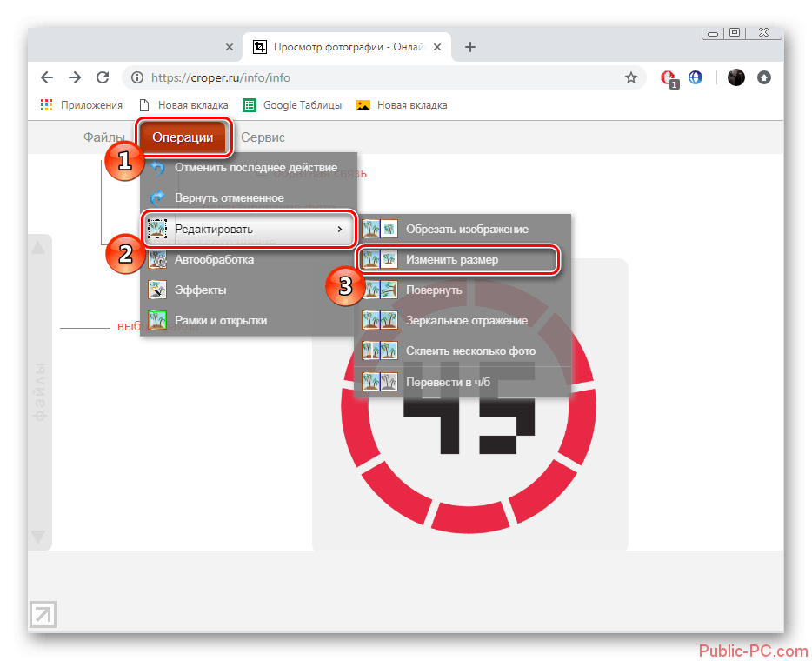The height and width of the screenshot is (661, 812).
Task: Open the Операции menu
Action: [x=183, y=137]
